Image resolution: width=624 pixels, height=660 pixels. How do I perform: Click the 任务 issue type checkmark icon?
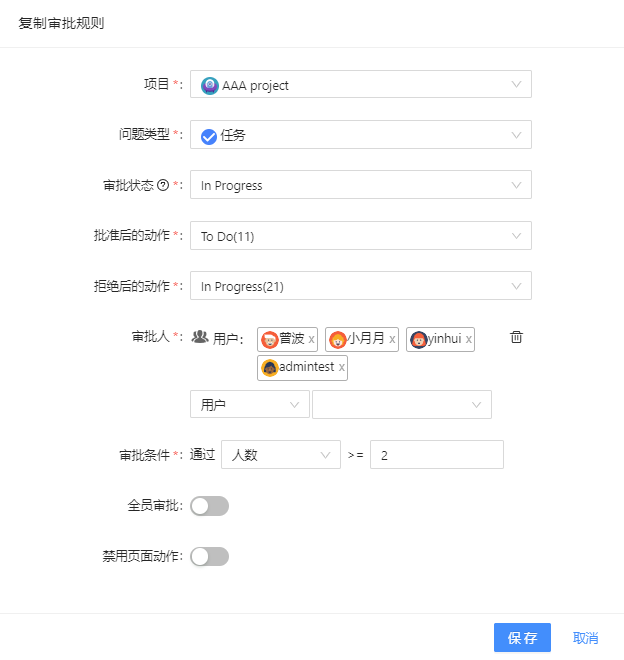(x=209, y=136)
